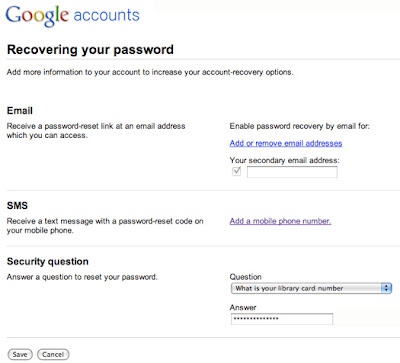Click the Google logo
400x363 pixels.
point(37,15)
